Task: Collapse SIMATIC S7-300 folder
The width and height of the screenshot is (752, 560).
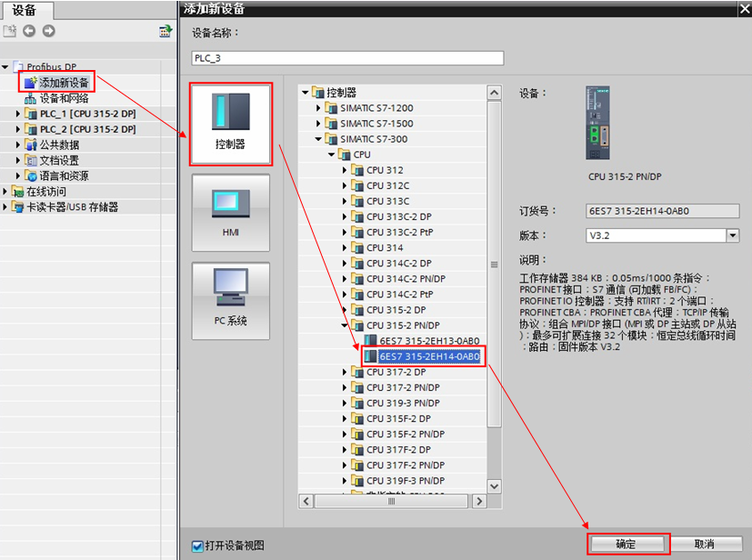Action: click(318, 139)
